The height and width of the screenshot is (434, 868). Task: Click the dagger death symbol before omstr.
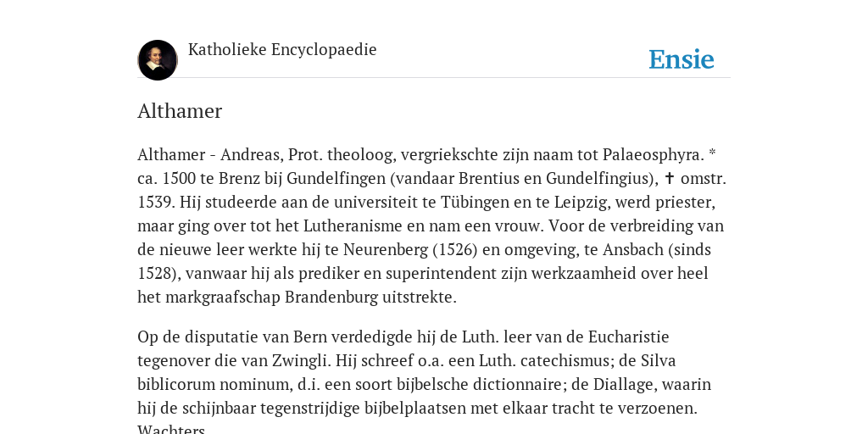pos(670,178)
